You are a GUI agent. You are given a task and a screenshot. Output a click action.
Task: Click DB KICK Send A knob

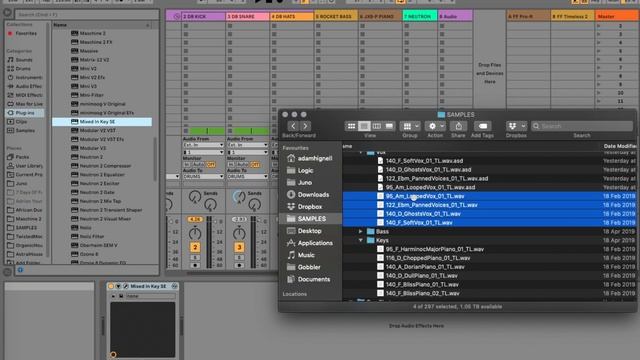pyautogui.click(x=195, y=197)
